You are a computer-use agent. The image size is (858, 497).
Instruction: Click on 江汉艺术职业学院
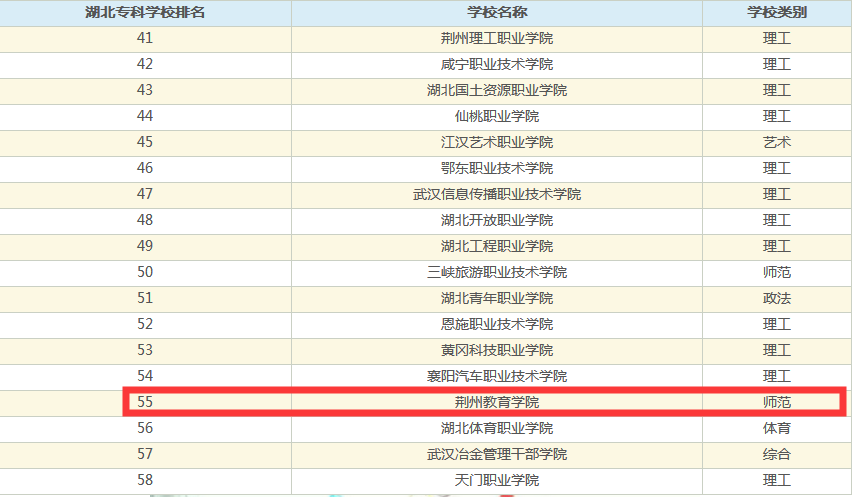pyautogui.click(x=497, y=143)
